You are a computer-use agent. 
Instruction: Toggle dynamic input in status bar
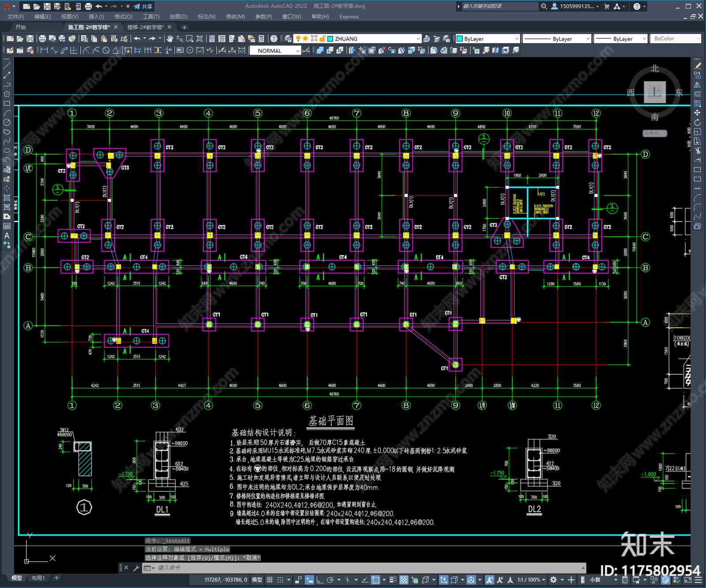309,580
